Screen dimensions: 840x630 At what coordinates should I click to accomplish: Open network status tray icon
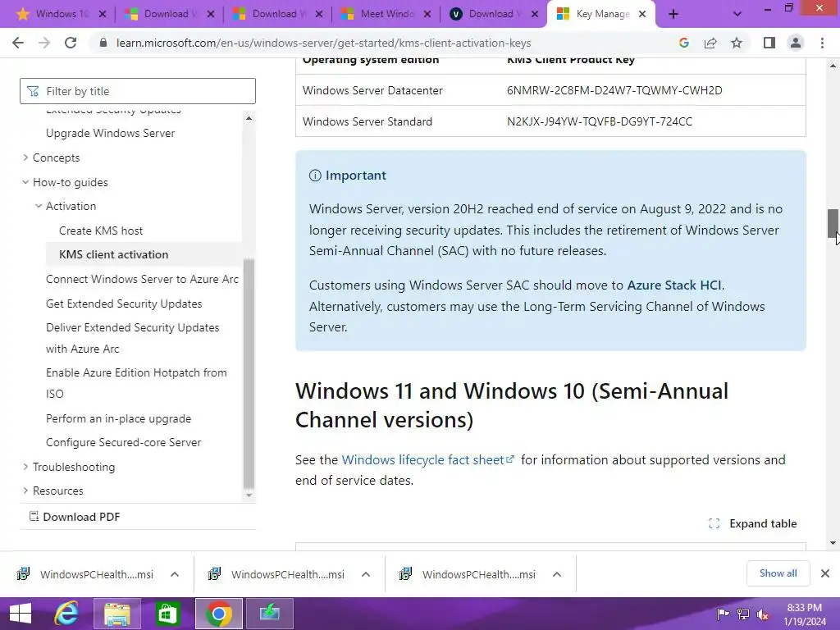point(743,614)
